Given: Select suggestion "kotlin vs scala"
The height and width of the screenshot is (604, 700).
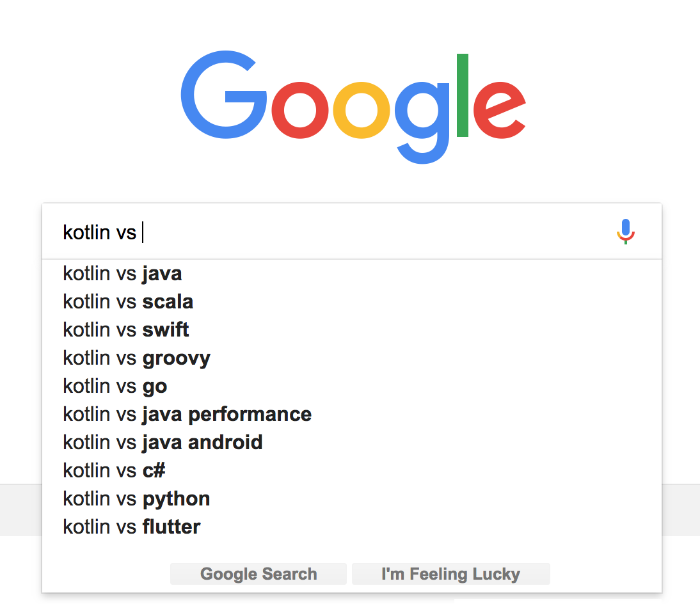Looking at the screenshot, I should point(352,302).
